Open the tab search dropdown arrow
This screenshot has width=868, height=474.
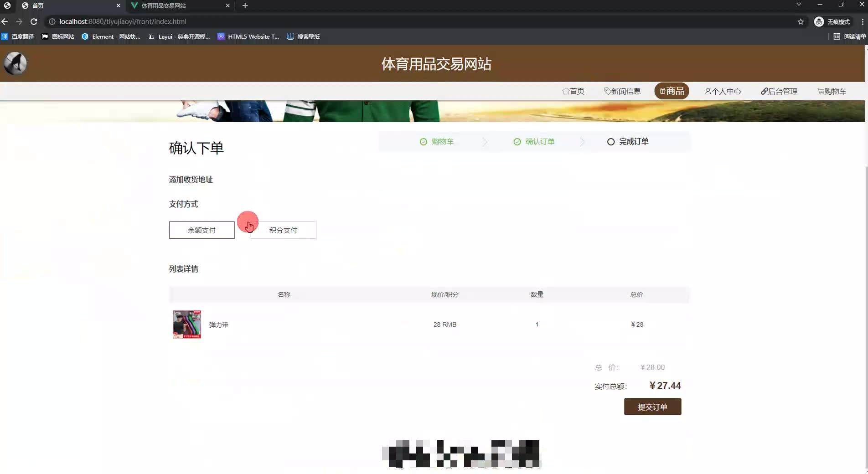[799, 5]
